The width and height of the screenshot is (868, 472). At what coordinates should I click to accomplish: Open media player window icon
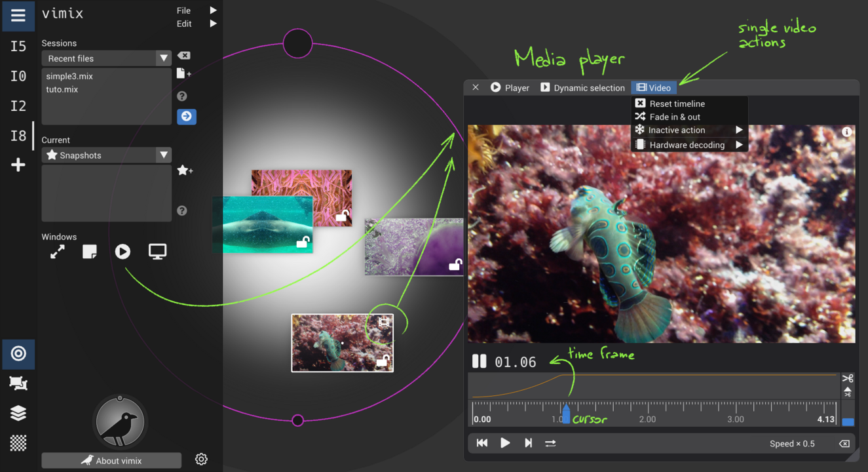pyautogui.click(x=123, y=252)
